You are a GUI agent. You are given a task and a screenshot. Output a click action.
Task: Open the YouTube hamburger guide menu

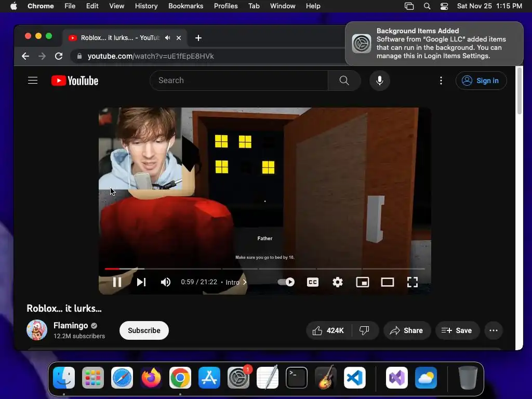[x=33, y=81]
